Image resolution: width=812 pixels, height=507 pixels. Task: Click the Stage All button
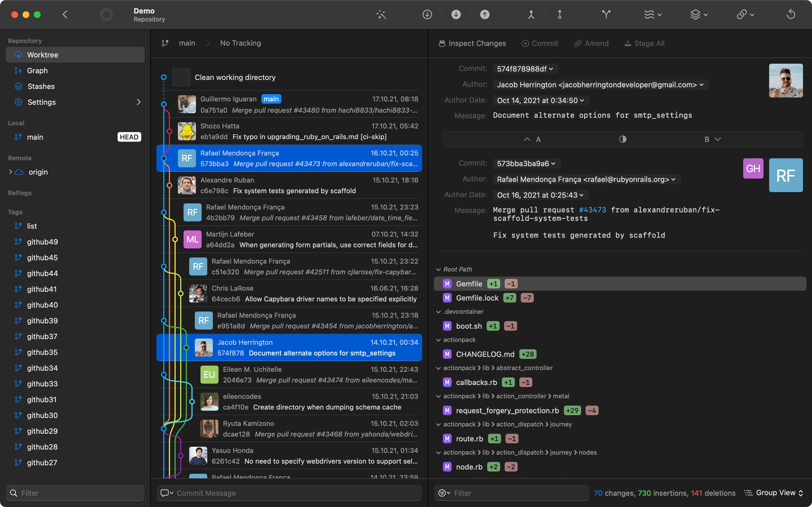point(644,43)
